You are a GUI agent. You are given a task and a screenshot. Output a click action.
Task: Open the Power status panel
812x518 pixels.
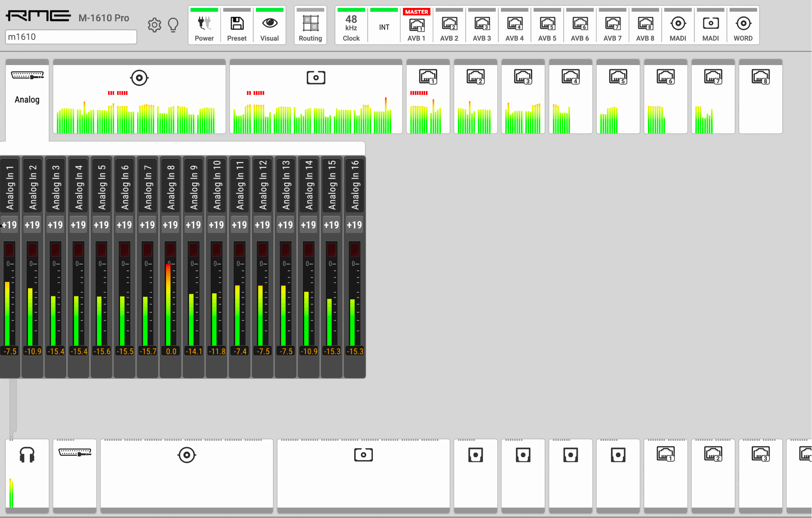pos(204,26)
